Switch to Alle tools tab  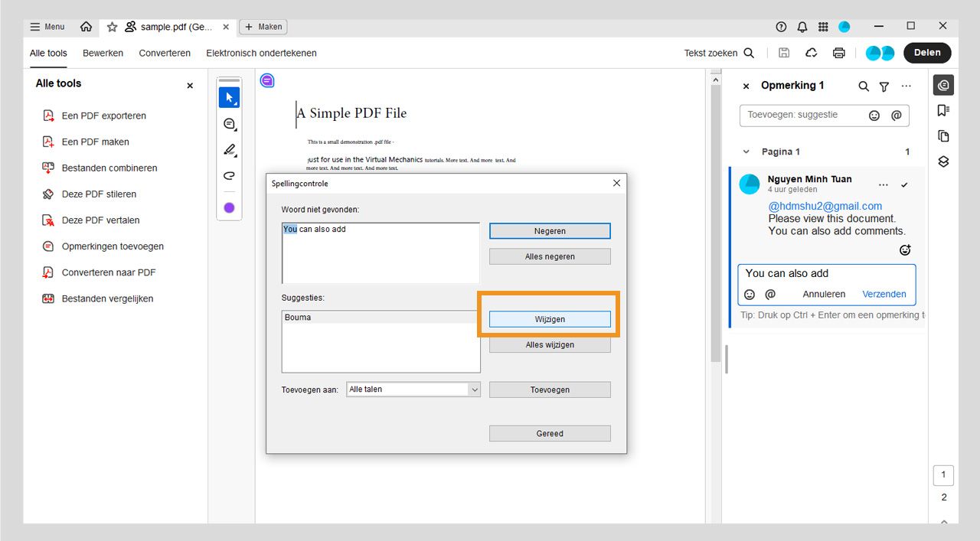(x=48, y=53)
